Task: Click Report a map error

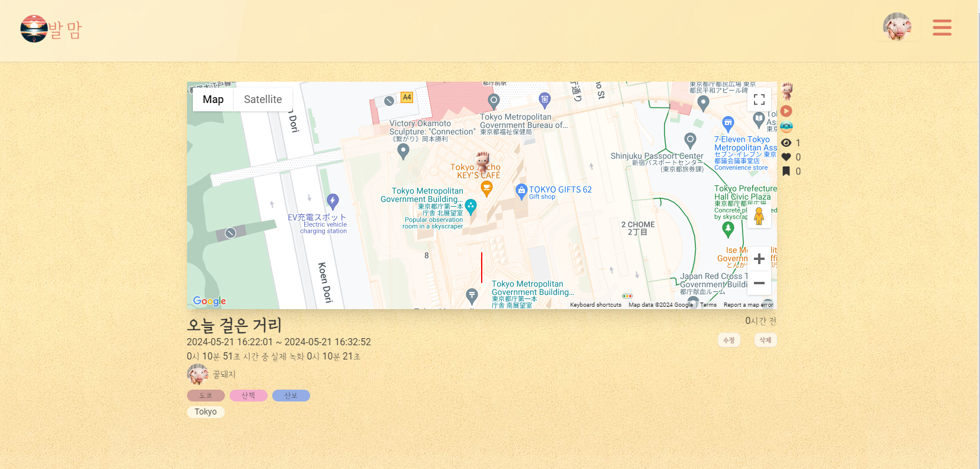Action: (x=748, y=305)
